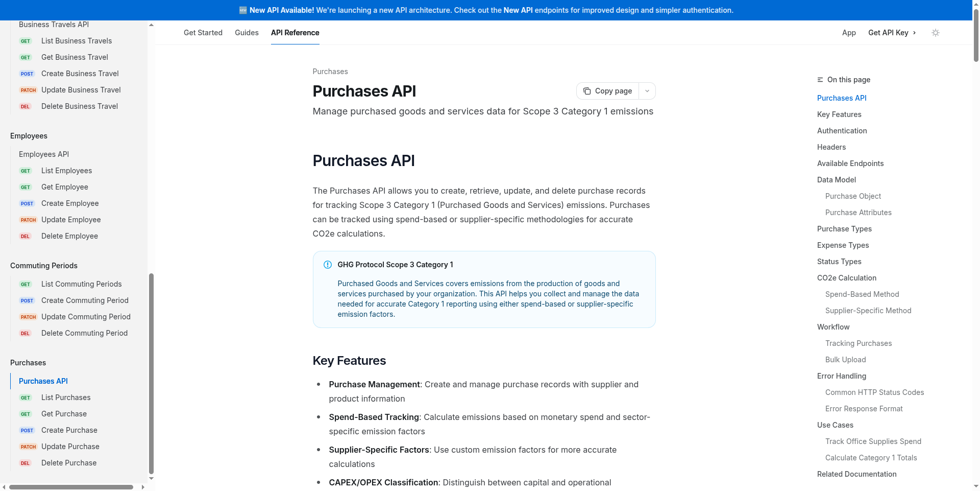980x491 pixels.
Task: Click the copy icon inside Copy page button
Action: coord(587,91)
